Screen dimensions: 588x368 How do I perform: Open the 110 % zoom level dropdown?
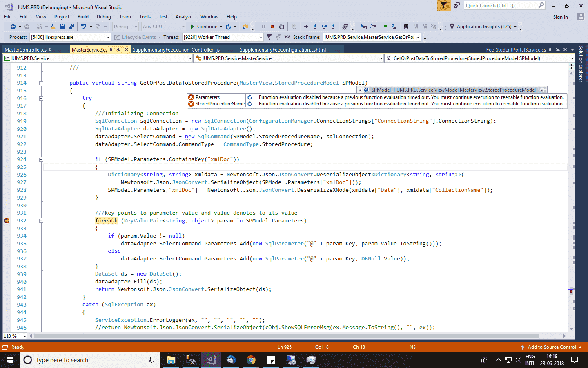tap(15, 336)
